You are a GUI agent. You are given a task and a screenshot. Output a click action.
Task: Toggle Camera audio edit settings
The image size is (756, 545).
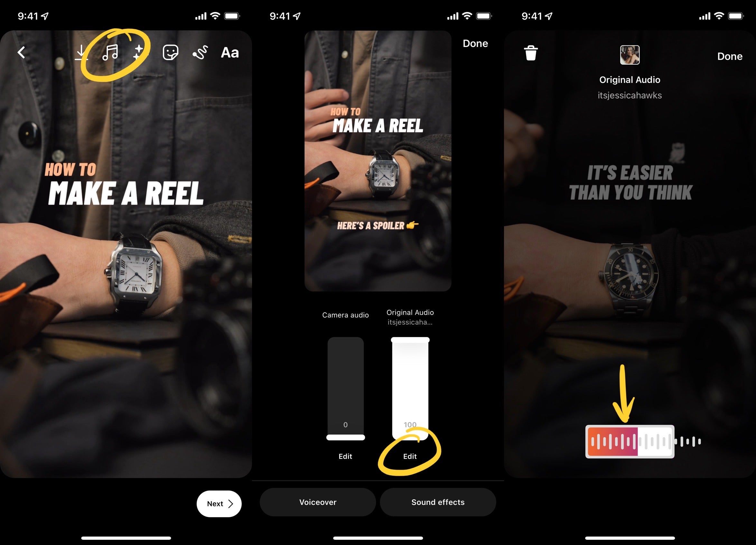click(x=345, y=457)
